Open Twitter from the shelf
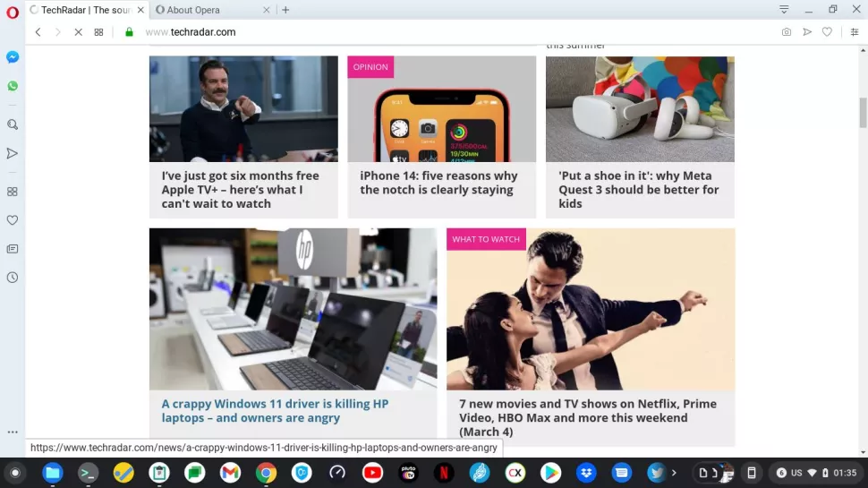Image resolution: width=868 pixels, height=488 pixels. pos(657,473)
